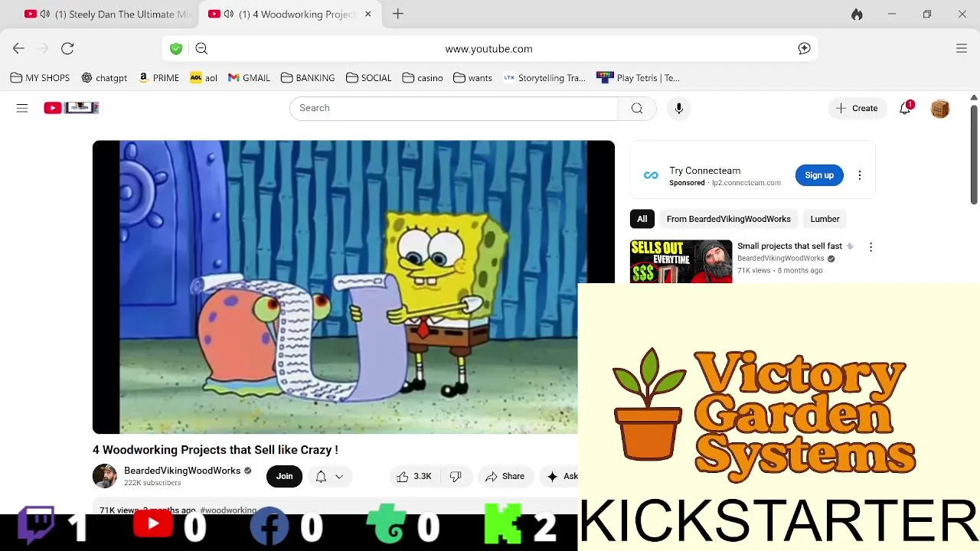Click the search magnifier button

point(637,108)
